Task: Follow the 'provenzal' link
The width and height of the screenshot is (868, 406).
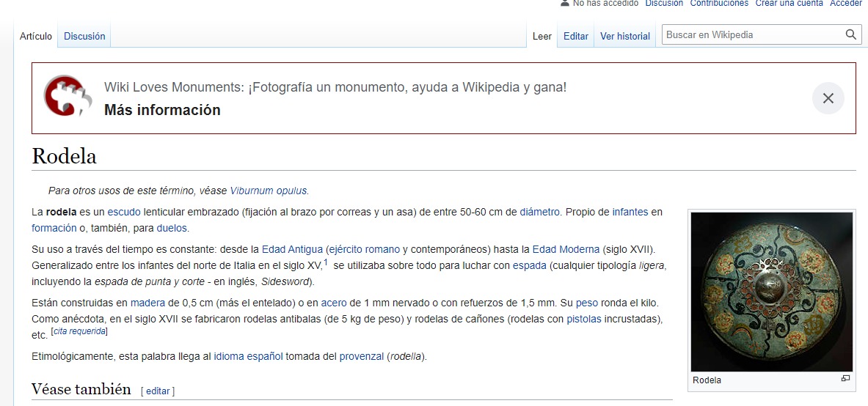Action: 362,357
